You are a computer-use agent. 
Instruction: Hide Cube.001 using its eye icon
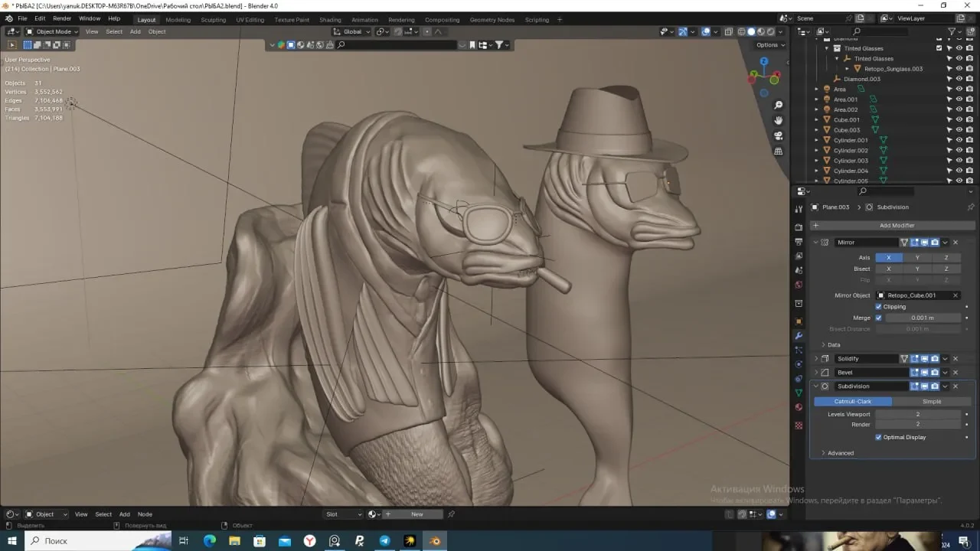click(959, 119)
